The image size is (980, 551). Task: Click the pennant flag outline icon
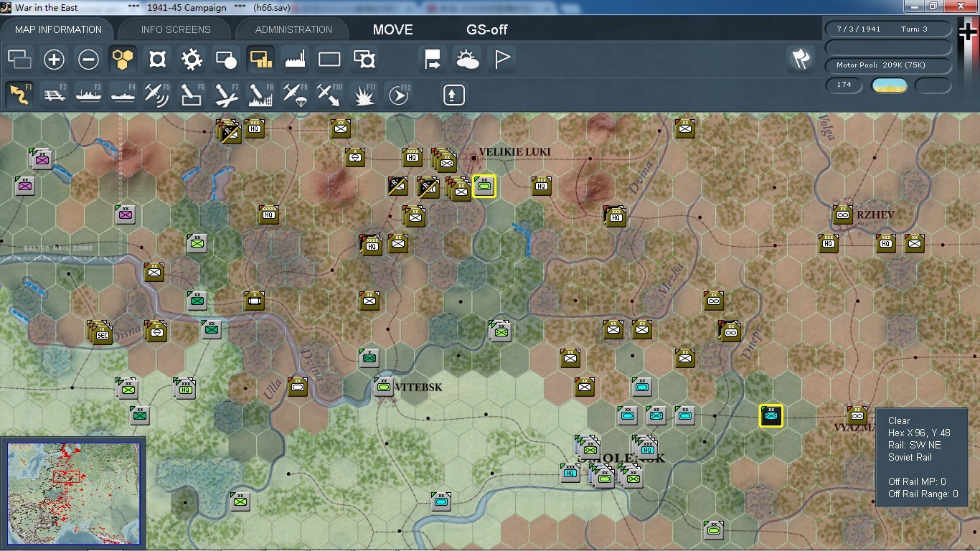point(501,60)
